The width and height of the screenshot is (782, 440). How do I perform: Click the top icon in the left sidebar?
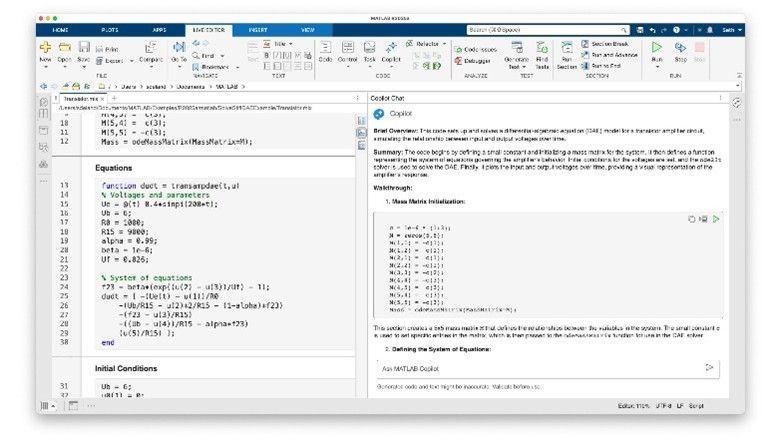[44, 102]
